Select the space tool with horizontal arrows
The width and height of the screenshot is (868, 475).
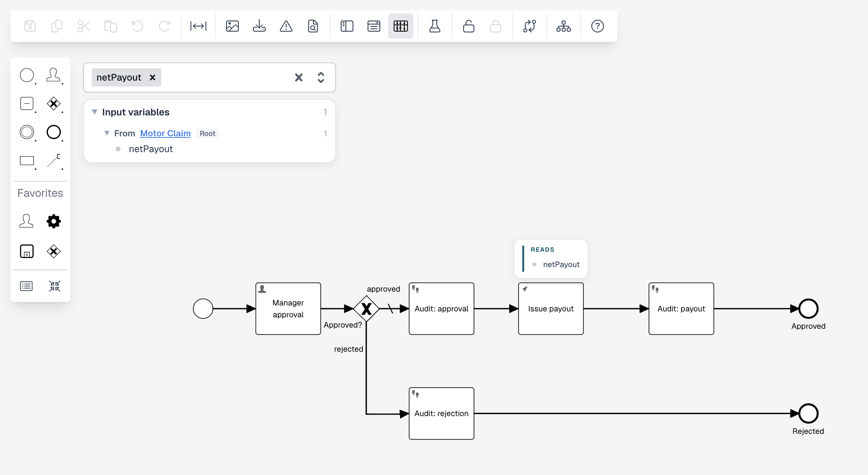coord(198,26)
